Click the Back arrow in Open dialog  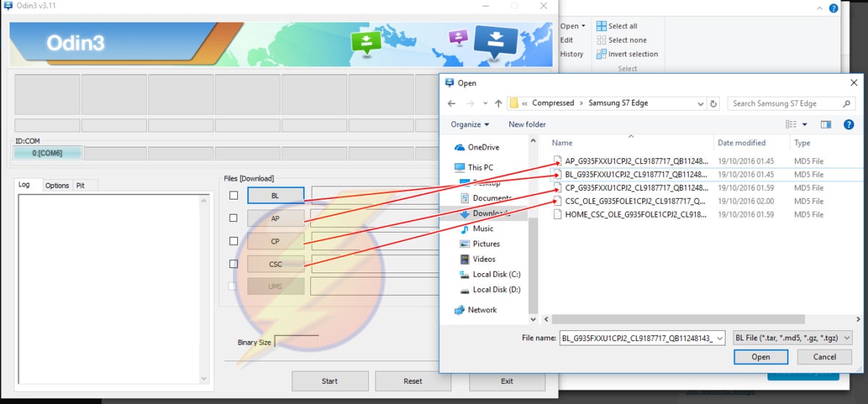452,103
